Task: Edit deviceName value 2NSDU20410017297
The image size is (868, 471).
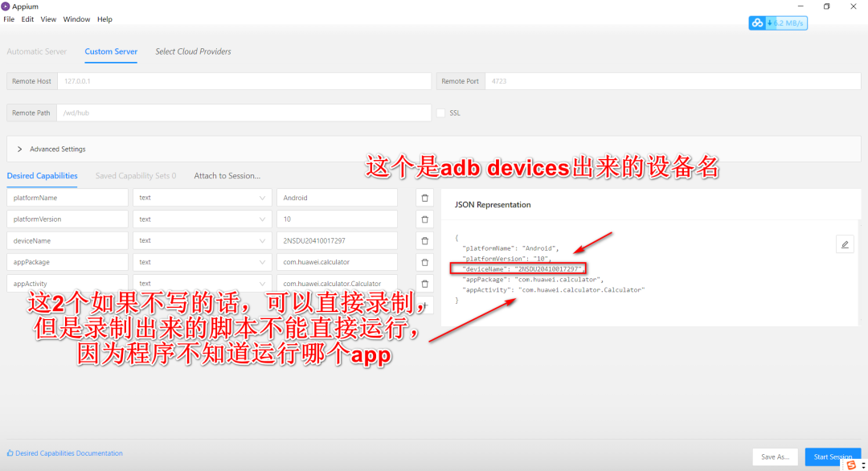Action: pos(337,241)
